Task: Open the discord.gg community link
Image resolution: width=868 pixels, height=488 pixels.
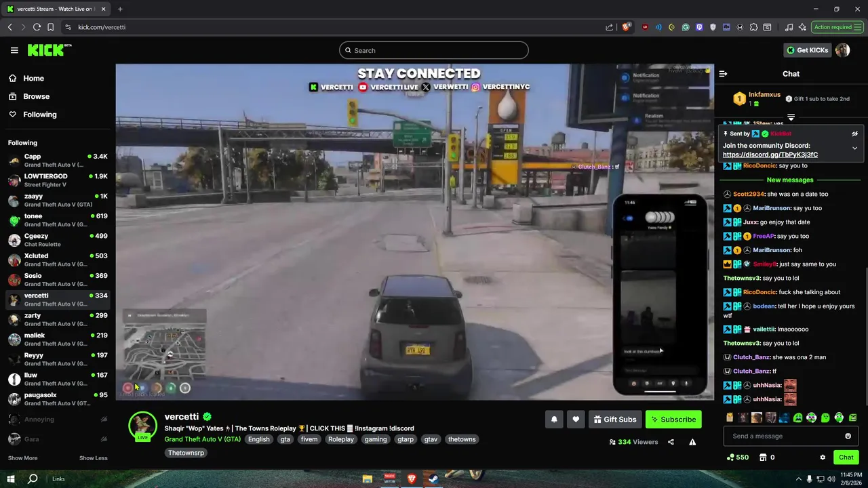Action: [770, 155]
